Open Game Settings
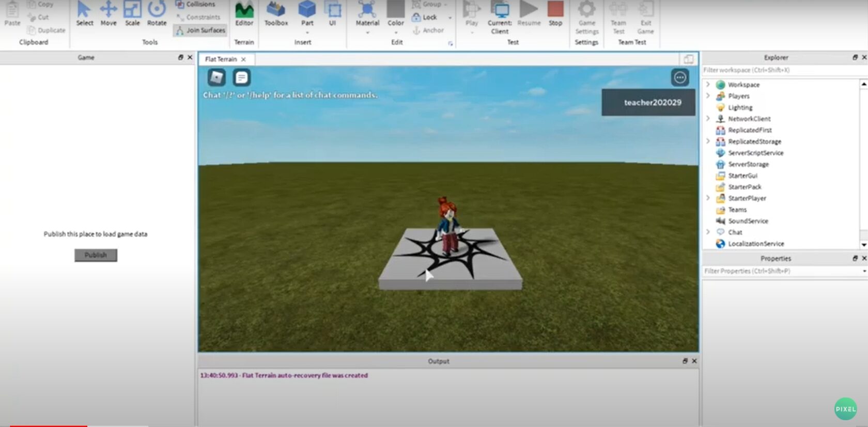The image size is (868, 427). pos(586,18)
